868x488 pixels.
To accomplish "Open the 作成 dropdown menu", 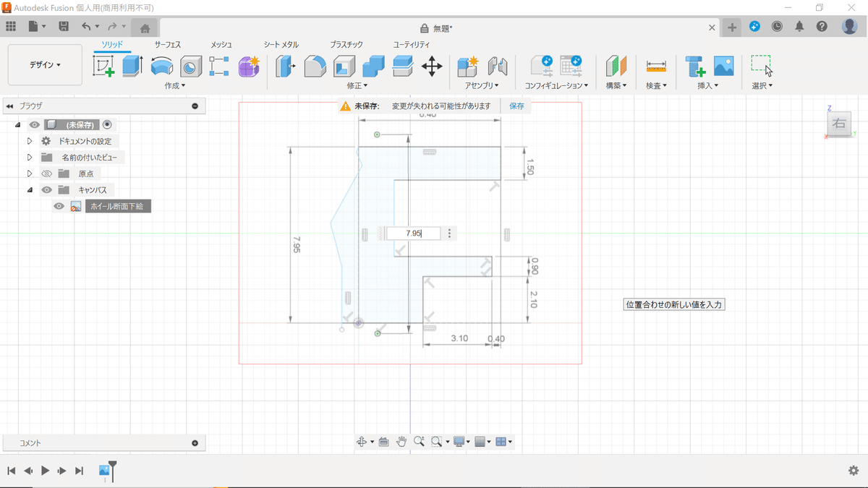I will click(x=175, y=85).
